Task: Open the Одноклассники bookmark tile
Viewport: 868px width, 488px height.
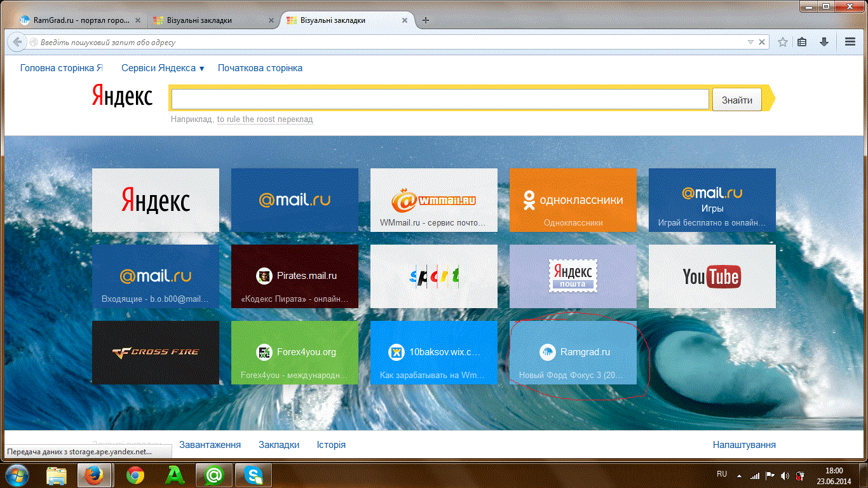Action: point(573,200)
